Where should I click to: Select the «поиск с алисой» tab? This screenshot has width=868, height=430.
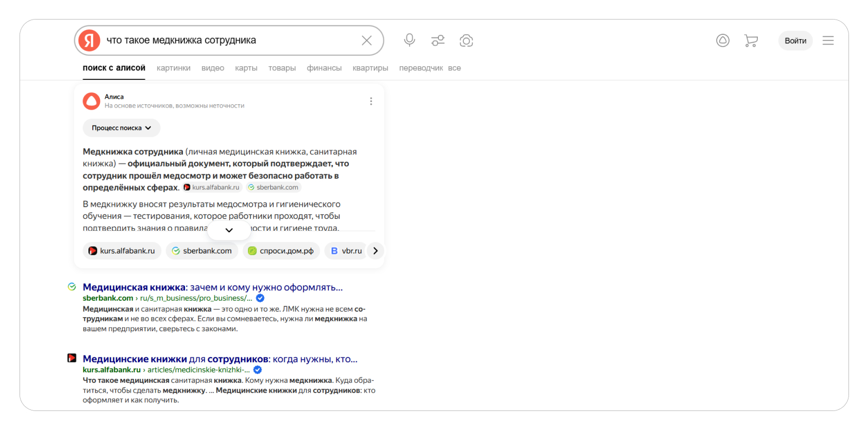pos(114,68)
